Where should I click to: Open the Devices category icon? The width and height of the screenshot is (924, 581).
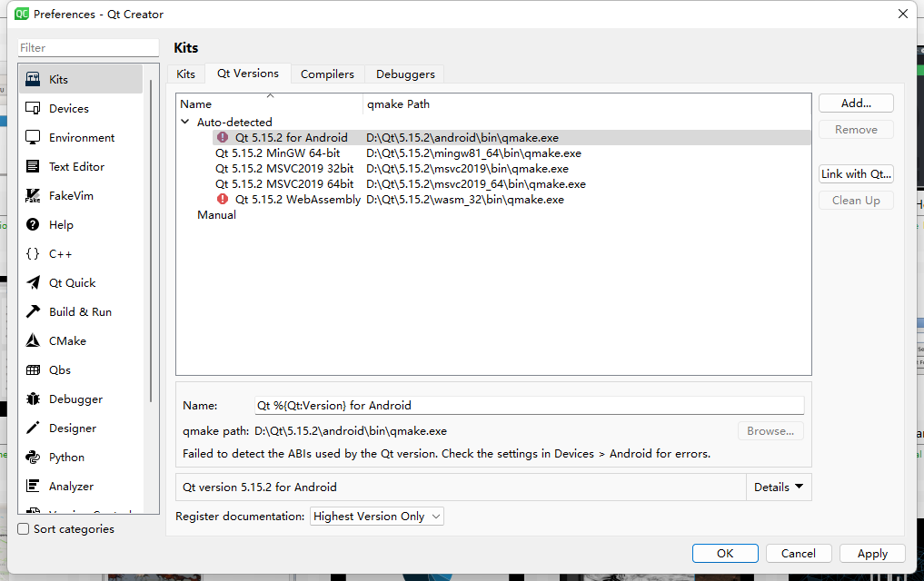33,108
